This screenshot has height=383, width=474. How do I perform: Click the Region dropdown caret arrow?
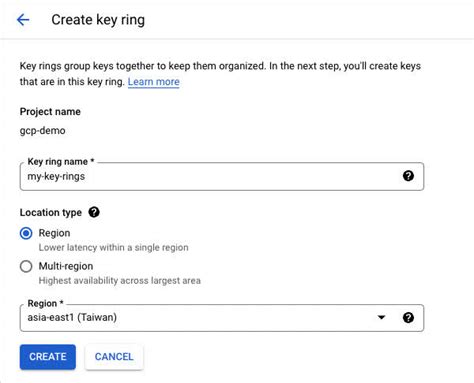(381, 317)
